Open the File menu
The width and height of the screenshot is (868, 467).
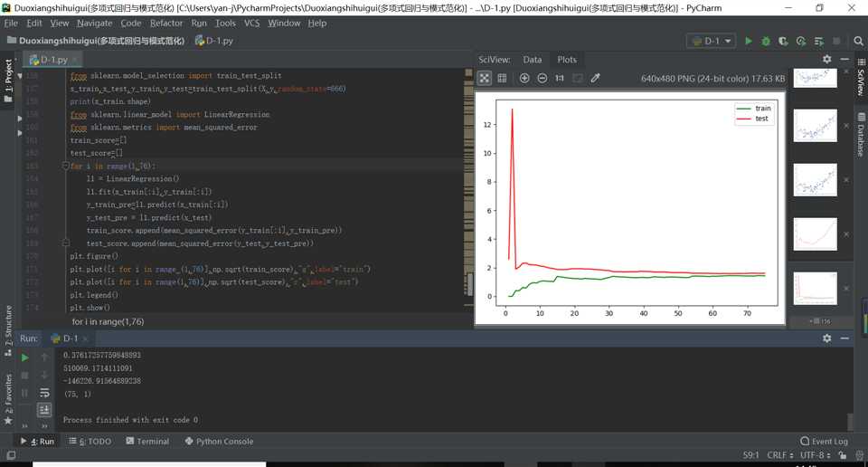click(x=11, y=24)
